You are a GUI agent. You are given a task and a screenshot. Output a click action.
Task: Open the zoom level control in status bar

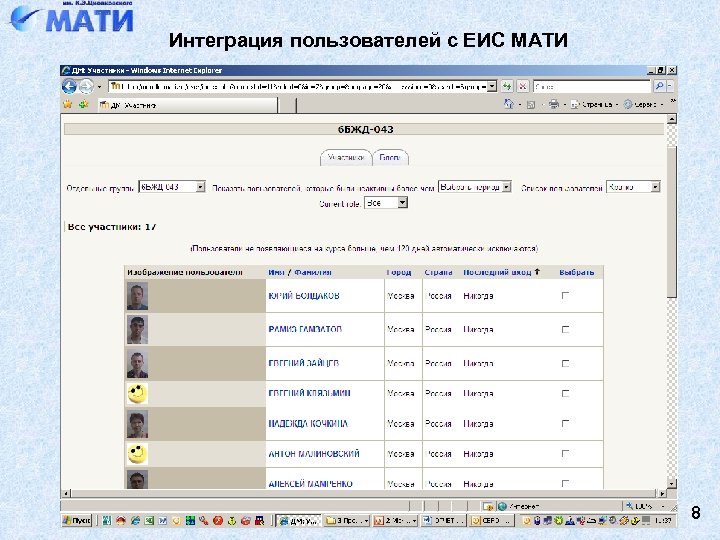(647, 506)
